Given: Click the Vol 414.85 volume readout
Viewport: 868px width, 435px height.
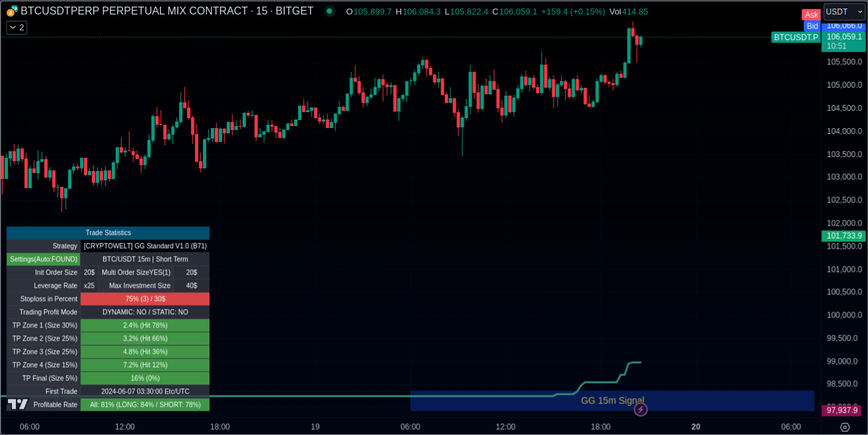Looking at the screenshot, I should click(x=628, y=11).
